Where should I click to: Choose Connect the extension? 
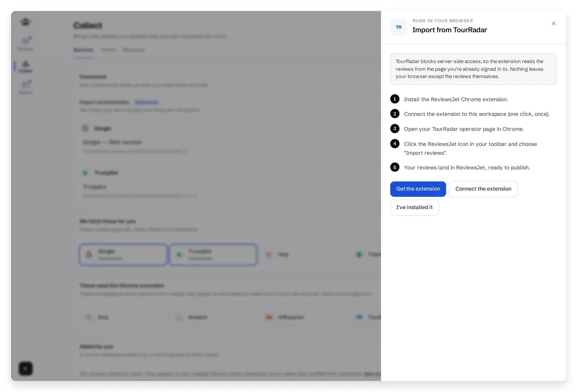(x=483, y=189)
